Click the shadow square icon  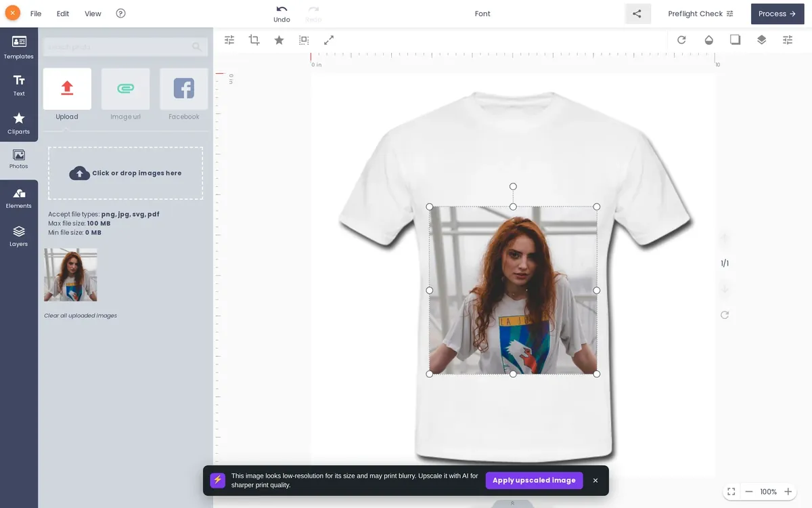pyautogui.click(x=735, y=40)
